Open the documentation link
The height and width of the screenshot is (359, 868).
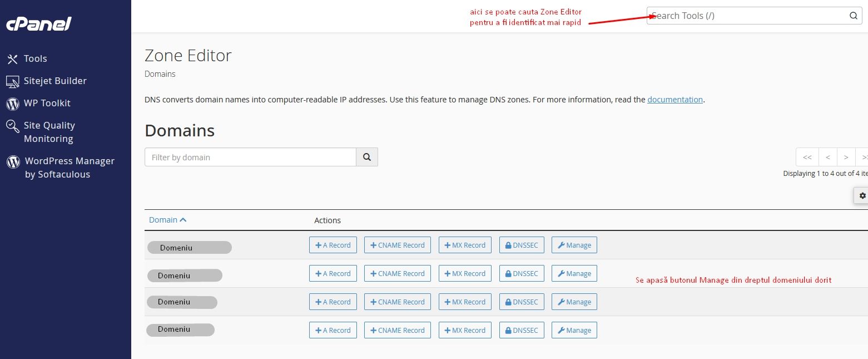click(x=675, y=100)
